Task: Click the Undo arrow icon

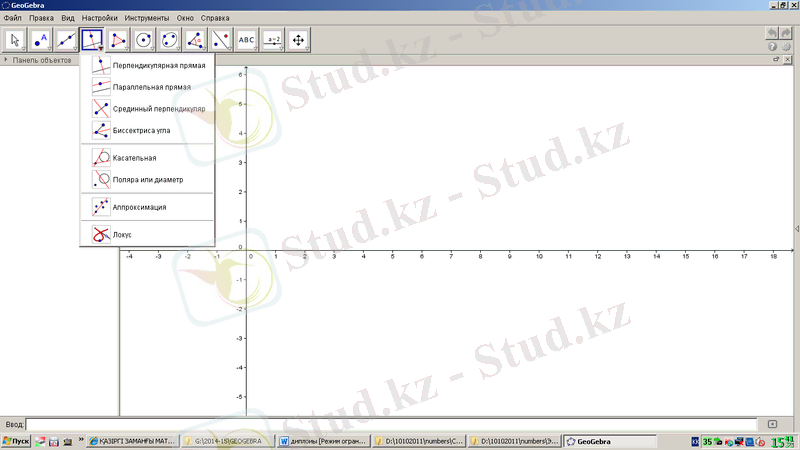Action: 772,33
